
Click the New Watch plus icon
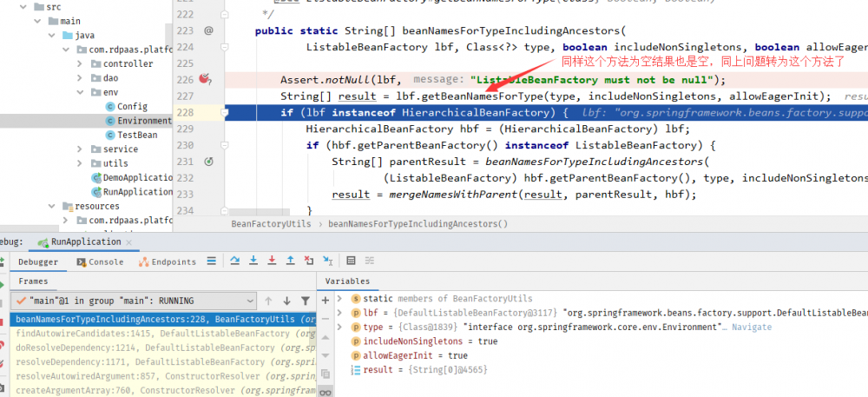coord(325,300)
